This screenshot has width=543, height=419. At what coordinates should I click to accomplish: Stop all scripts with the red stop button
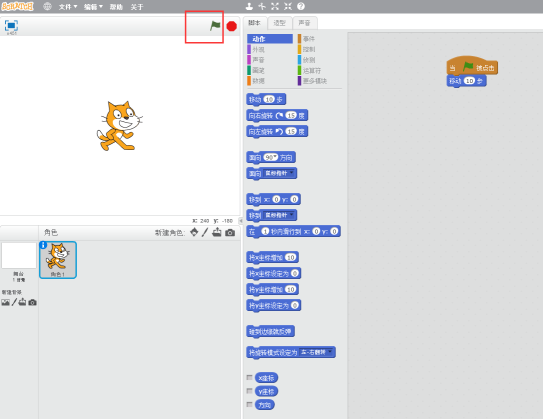point(231,26)
